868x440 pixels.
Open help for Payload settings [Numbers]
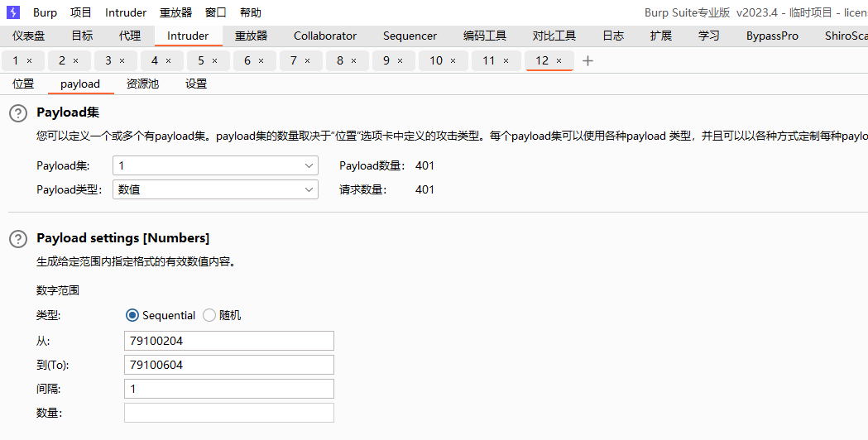coord(18,239)
